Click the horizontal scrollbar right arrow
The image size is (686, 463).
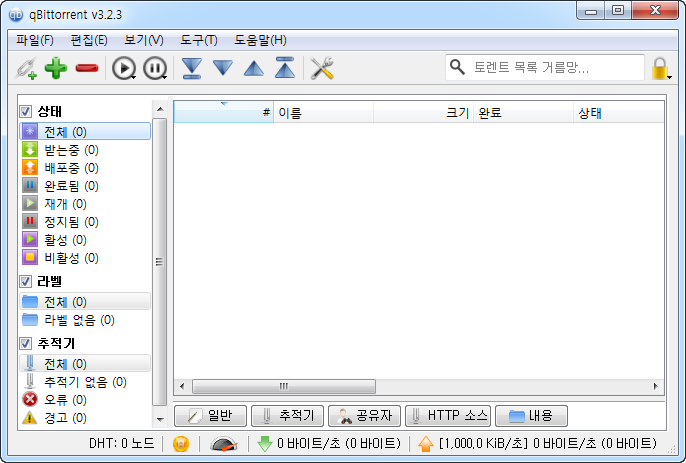[655, 386]
